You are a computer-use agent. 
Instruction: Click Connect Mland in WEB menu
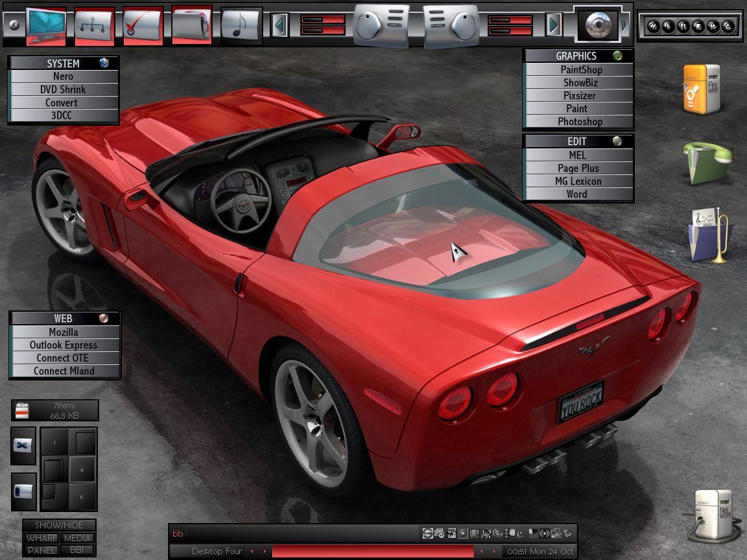[65, 371]
